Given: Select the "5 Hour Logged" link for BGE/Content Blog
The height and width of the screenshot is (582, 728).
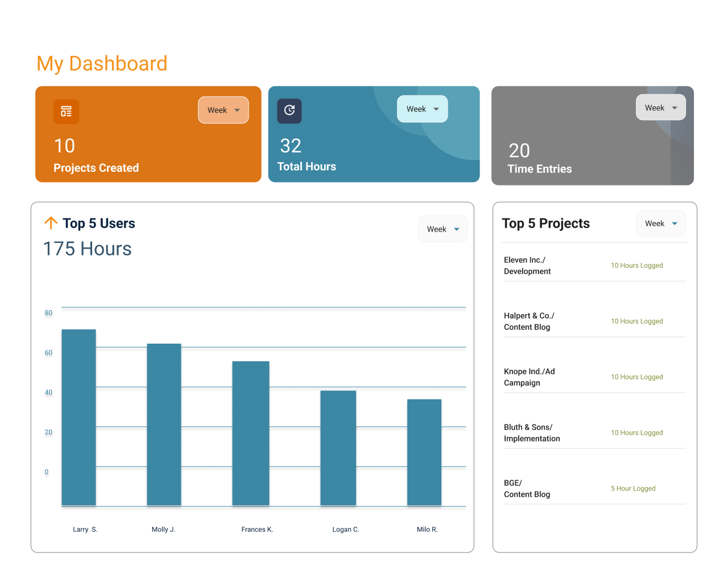Looking at the screenshot, I should point(633,488).
